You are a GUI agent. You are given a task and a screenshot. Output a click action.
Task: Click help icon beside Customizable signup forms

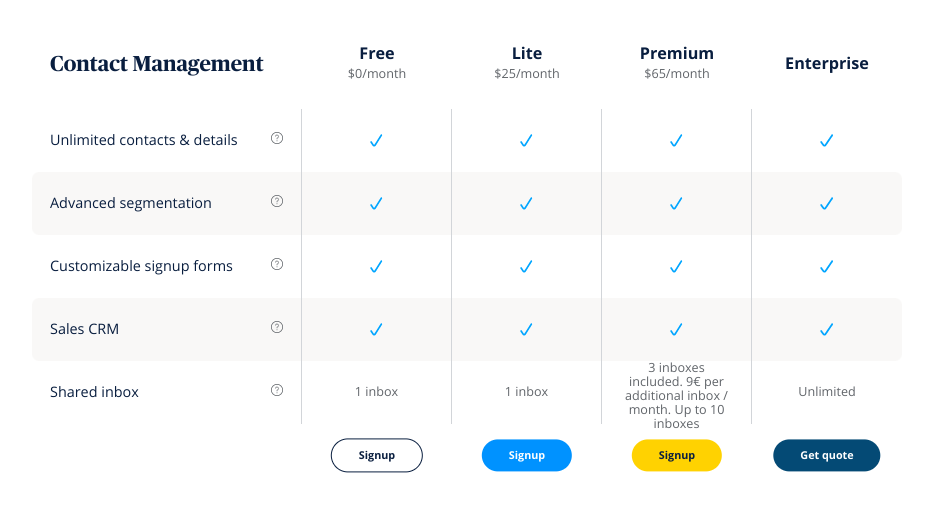(x=277, y=265)
